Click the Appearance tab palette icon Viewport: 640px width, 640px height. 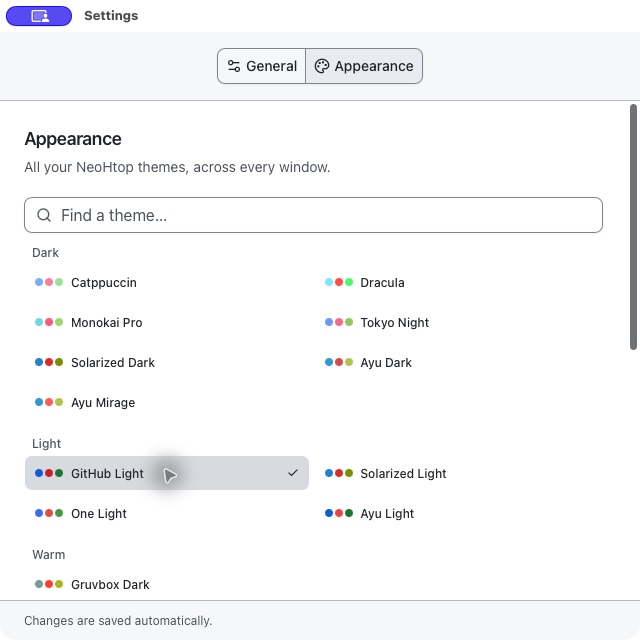point(322,66)
